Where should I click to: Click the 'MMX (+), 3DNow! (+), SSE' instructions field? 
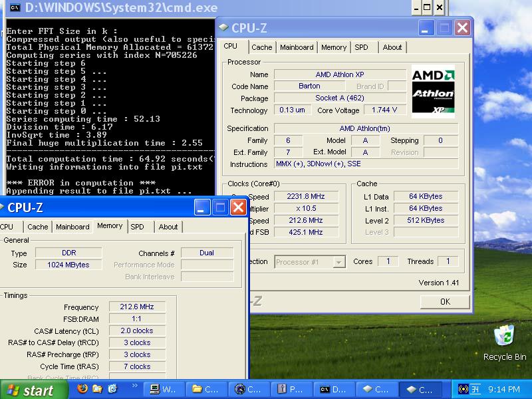366,164
